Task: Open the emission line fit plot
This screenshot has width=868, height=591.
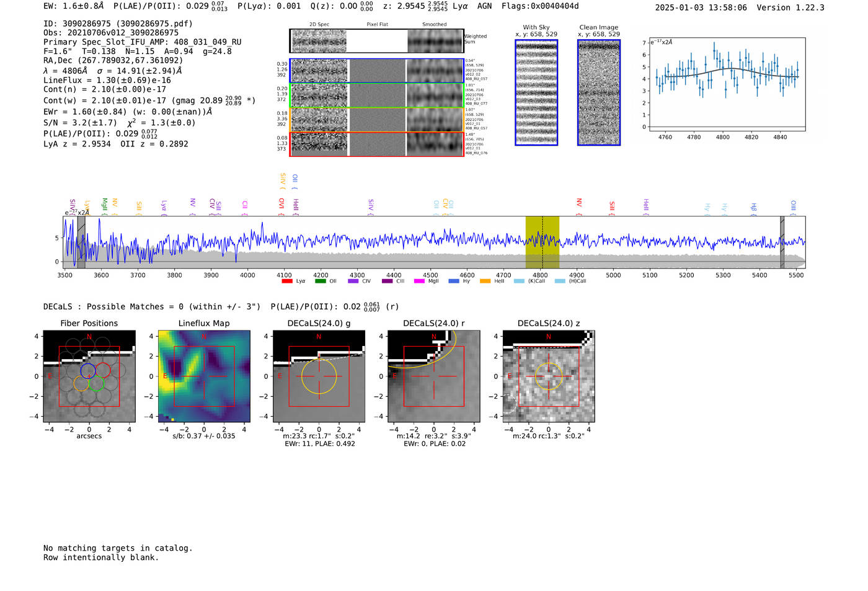Action: (727, 84)
